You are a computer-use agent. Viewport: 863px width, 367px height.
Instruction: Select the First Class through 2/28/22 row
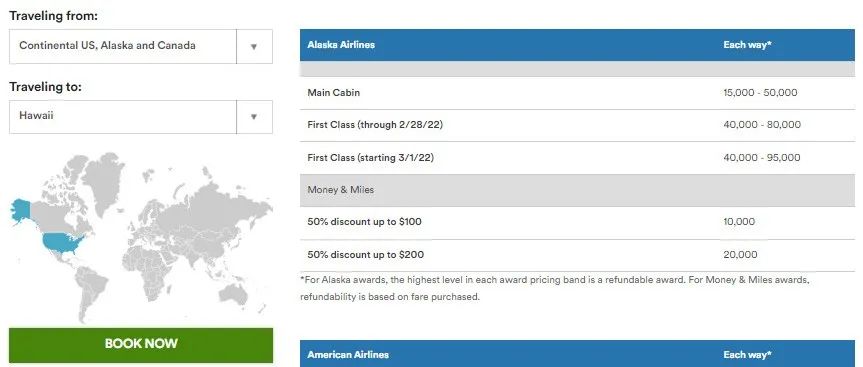pos(577,125)
